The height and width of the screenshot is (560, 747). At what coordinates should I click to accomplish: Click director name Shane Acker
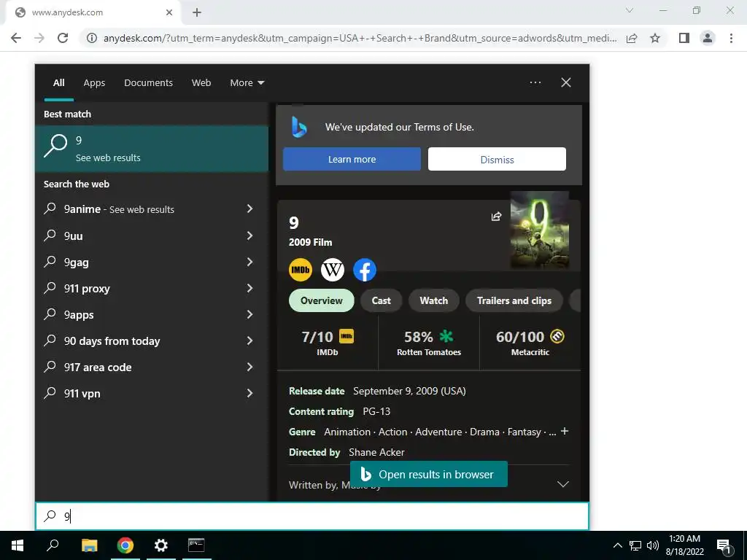(x=376, y=452)
